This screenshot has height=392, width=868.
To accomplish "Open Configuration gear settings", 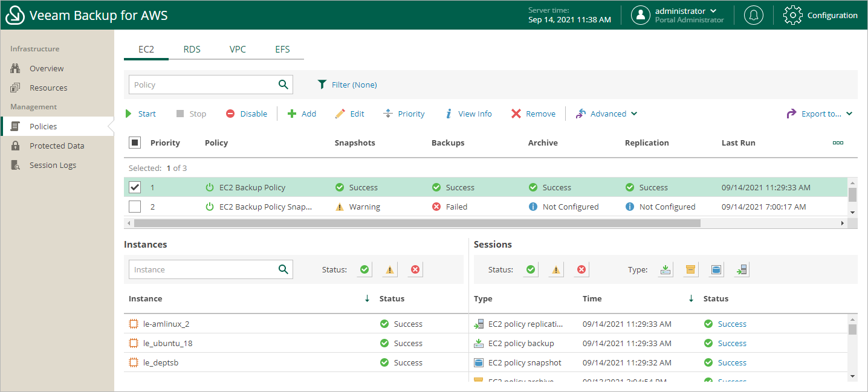I will [820, 15].
